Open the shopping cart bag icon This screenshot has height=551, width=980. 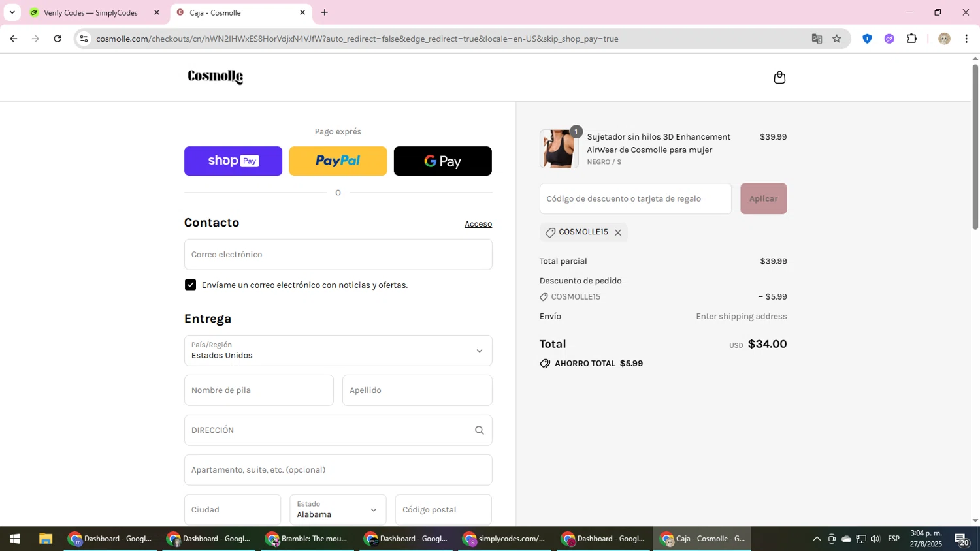point(779,78)
